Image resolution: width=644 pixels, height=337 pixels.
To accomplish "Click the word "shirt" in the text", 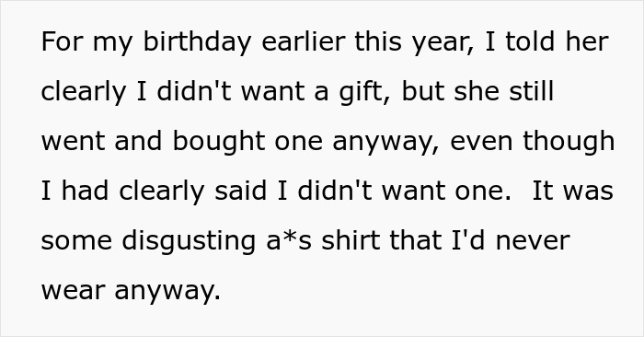I will [351, 240].
